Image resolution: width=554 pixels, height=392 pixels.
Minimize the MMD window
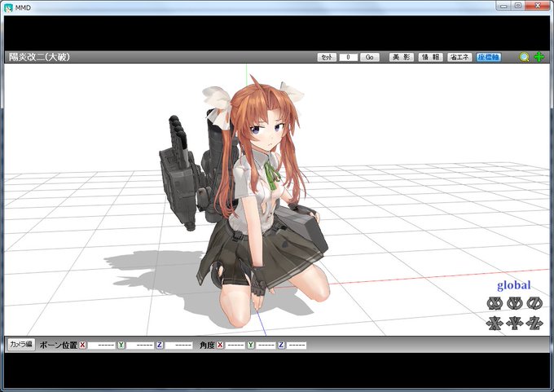coord(503,6)
